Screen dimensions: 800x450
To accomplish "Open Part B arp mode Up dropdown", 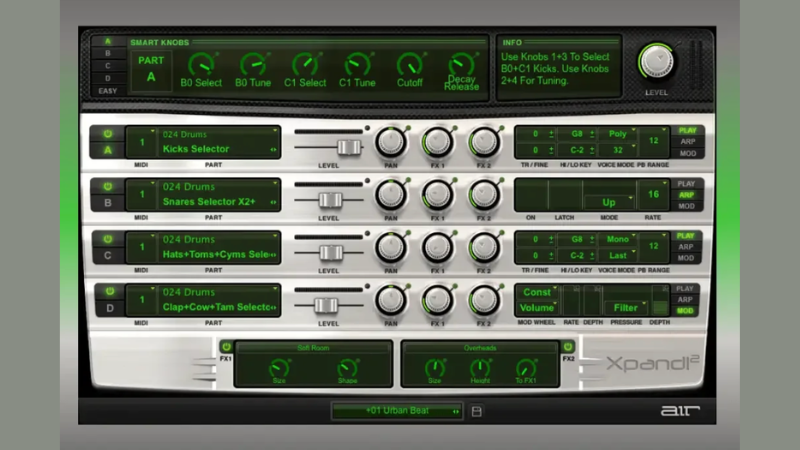I will click(609, 203).
